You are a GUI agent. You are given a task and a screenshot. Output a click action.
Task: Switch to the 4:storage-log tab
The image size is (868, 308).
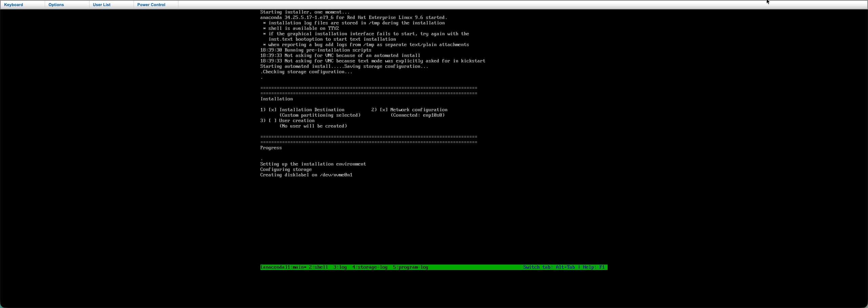click(x=370, y=267)
